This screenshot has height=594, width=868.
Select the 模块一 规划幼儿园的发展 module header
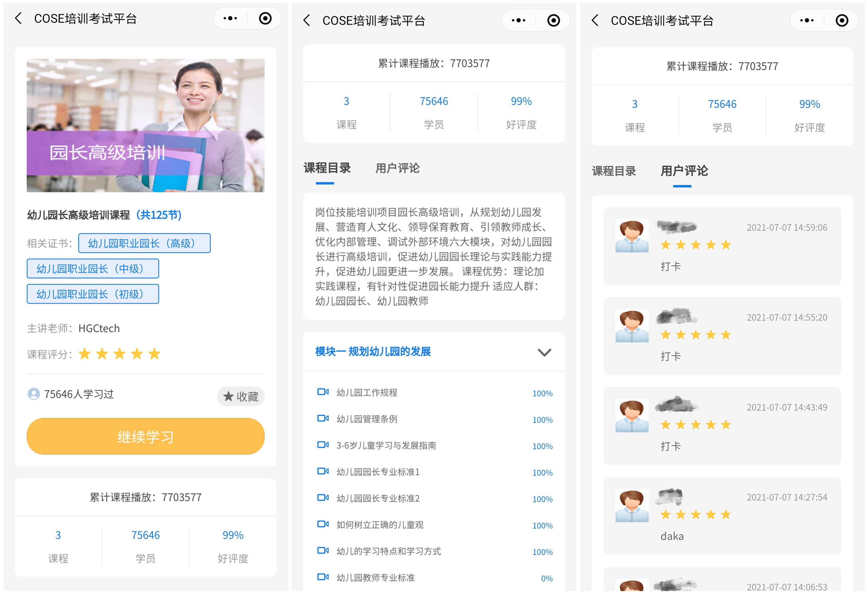pos(434,351)
